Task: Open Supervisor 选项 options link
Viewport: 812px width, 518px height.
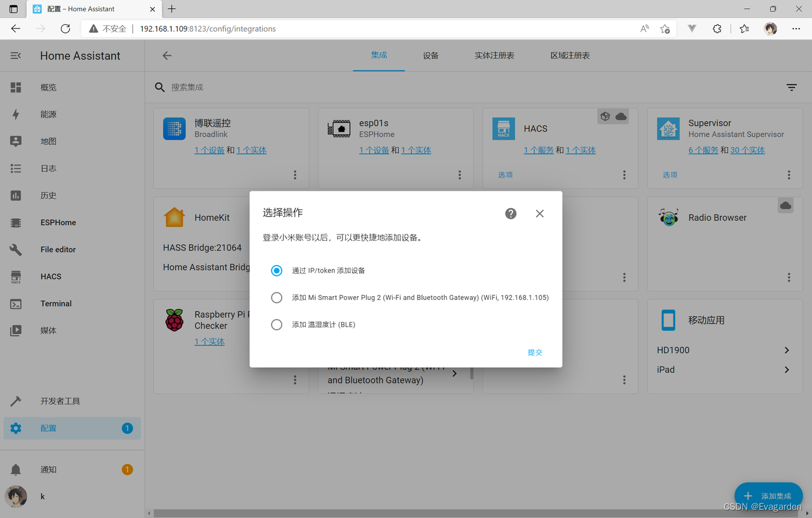Action: coord(670,175)
